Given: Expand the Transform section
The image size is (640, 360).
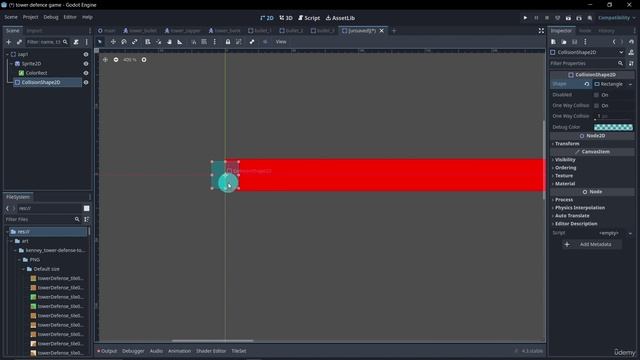Looking at the screenshot, I should [567, 144].
